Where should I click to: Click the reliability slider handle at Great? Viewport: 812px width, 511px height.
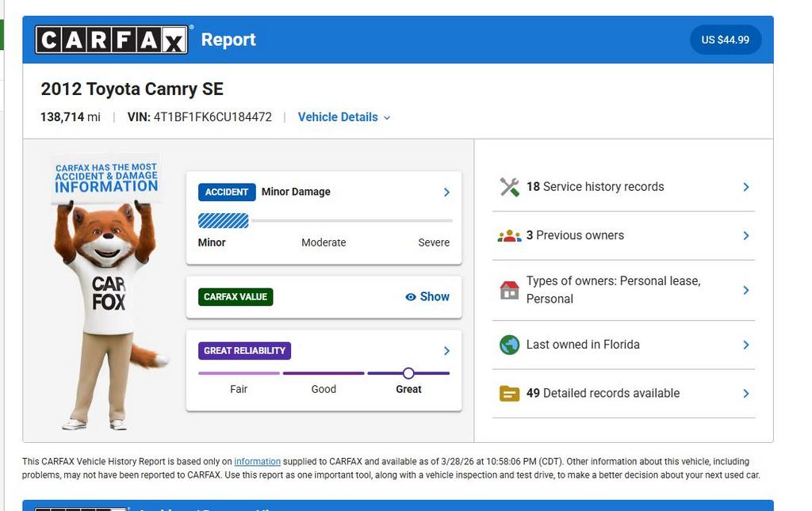pyautogui.click(x=408, y=372)
